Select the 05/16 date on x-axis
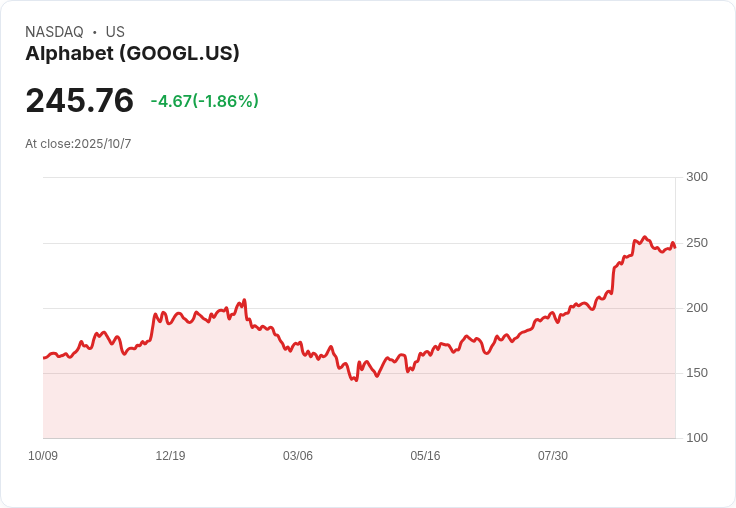This screenshot has height=508, width=736. click(x=425, y=456)
